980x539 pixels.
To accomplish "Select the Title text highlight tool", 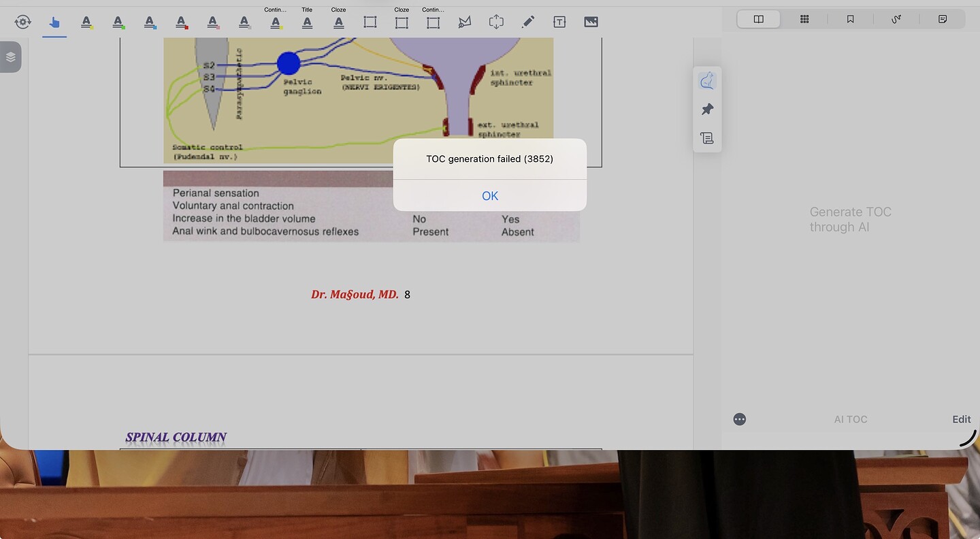I will pyautogui.click(x=307, y=22).
